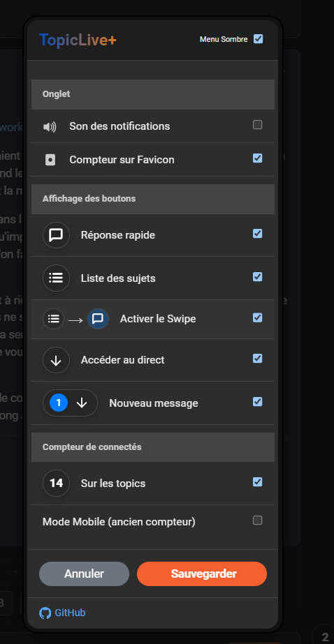The height and width of the screenshot is (644, 334).
Task: Click the speaker icon for notification sound
Action: pos(50,127)
